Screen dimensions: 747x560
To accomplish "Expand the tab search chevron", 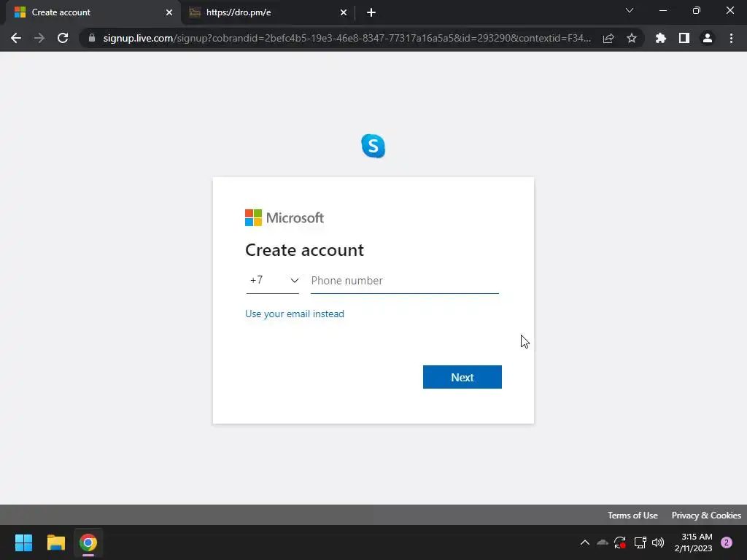I will click(x=630, y=10).
